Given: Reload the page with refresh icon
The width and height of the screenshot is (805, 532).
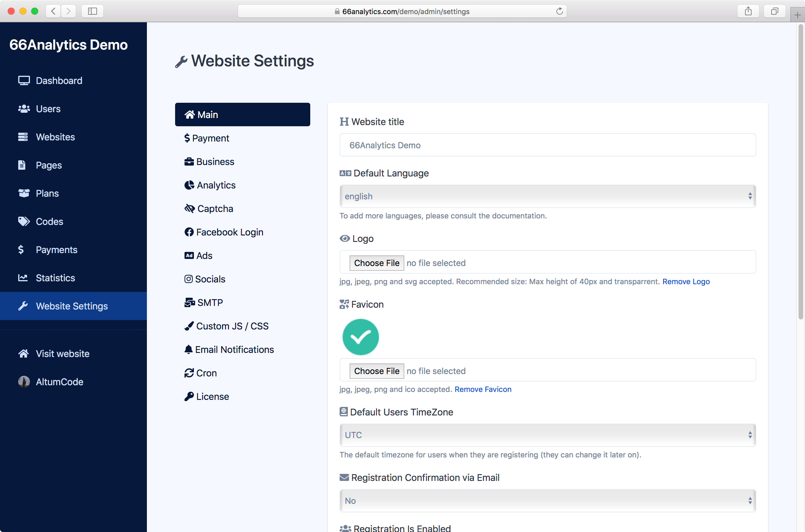Looking at the screenshot, I should (x=559, y=11).
